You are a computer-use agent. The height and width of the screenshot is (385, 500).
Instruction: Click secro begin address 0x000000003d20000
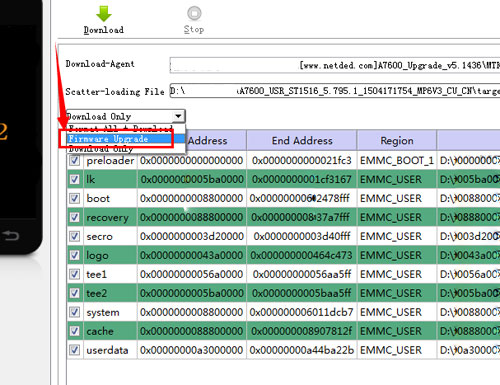(192, 237)
